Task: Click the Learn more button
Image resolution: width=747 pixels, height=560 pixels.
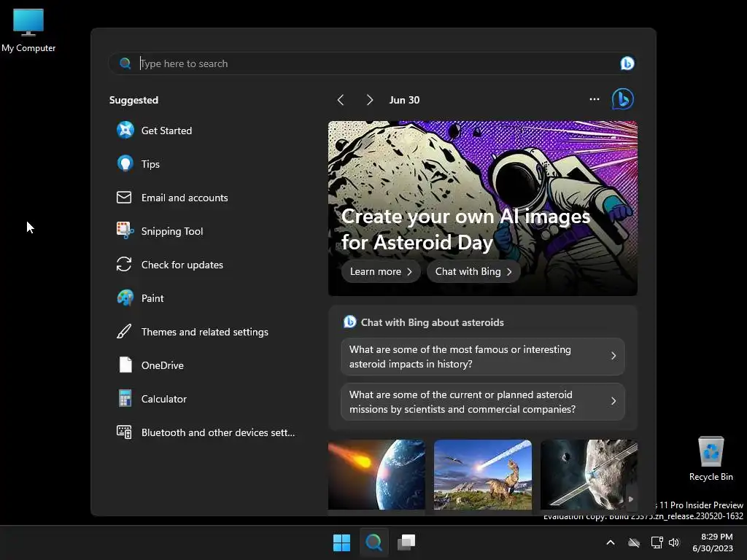Action: [381, 271]
